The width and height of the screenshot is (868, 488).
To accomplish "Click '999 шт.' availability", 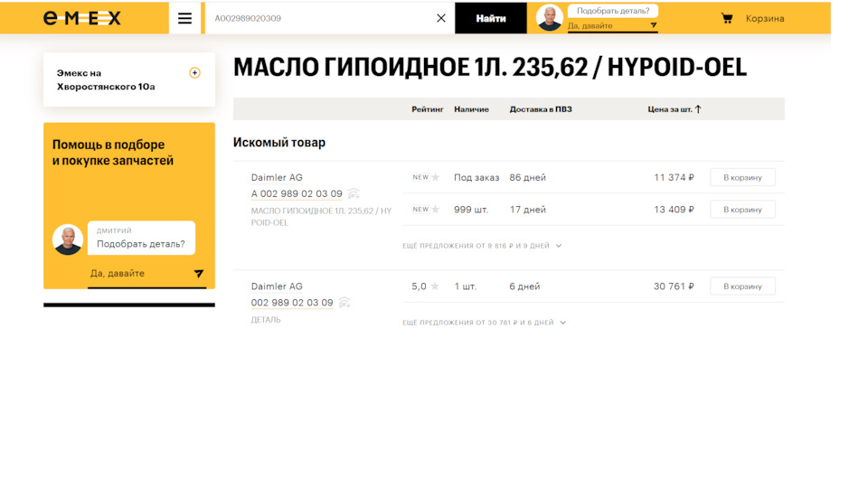I will (x=471, y=210).
